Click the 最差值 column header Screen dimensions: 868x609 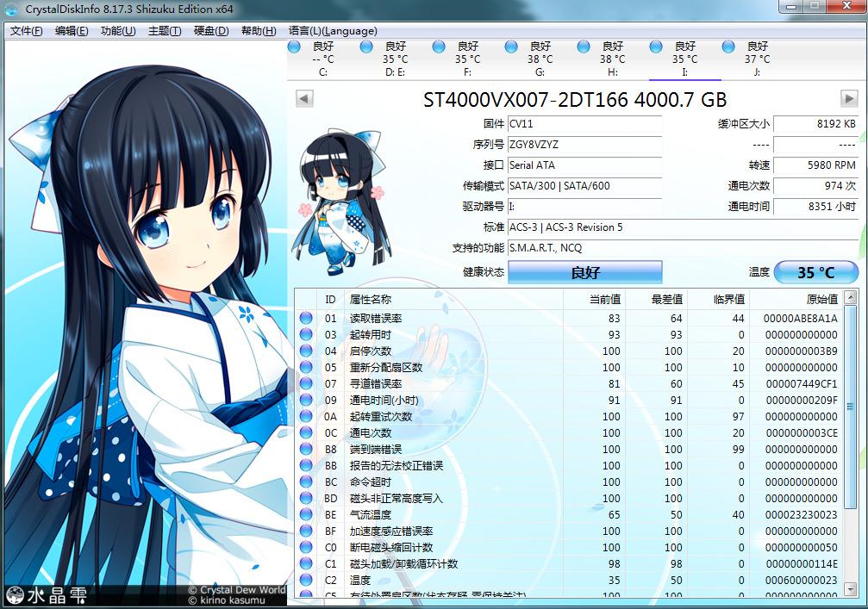point(656,299)
